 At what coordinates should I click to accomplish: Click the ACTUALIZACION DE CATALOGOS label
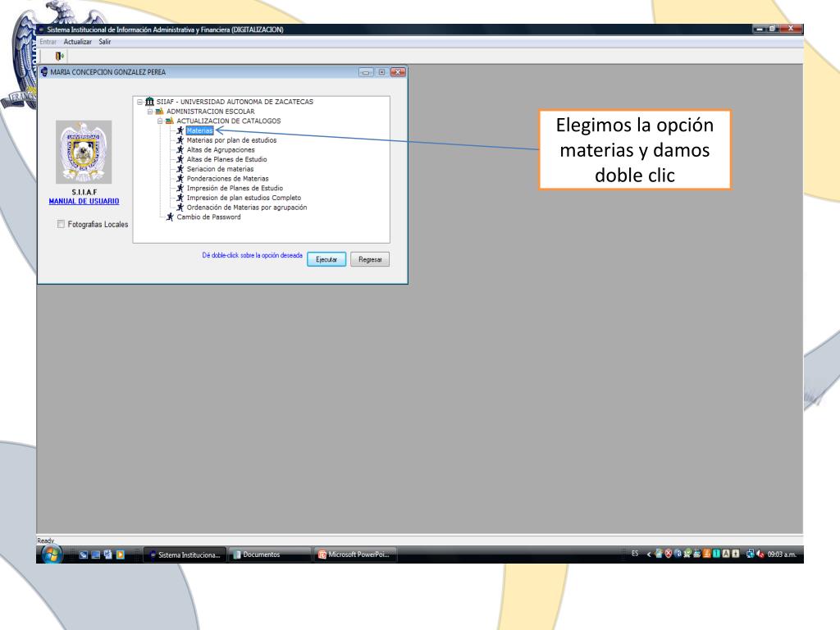click(x=229, y=121)
